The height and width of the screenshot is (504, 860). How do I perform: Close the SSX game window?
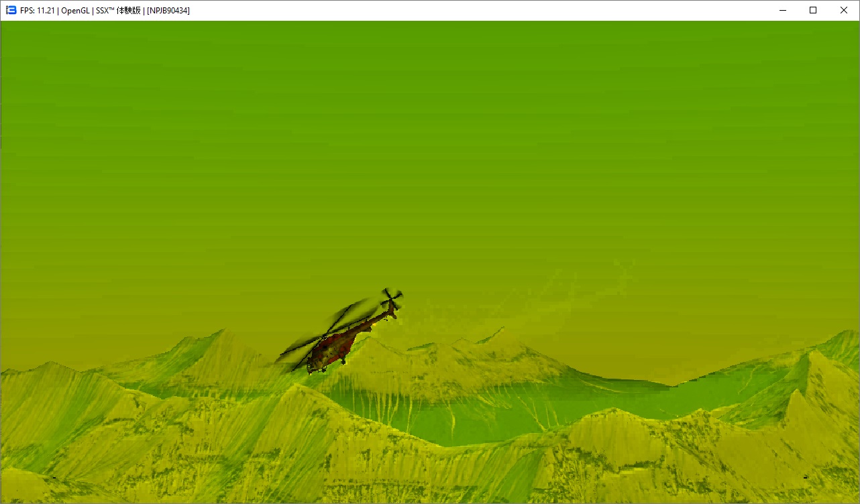tap(844, 10)
